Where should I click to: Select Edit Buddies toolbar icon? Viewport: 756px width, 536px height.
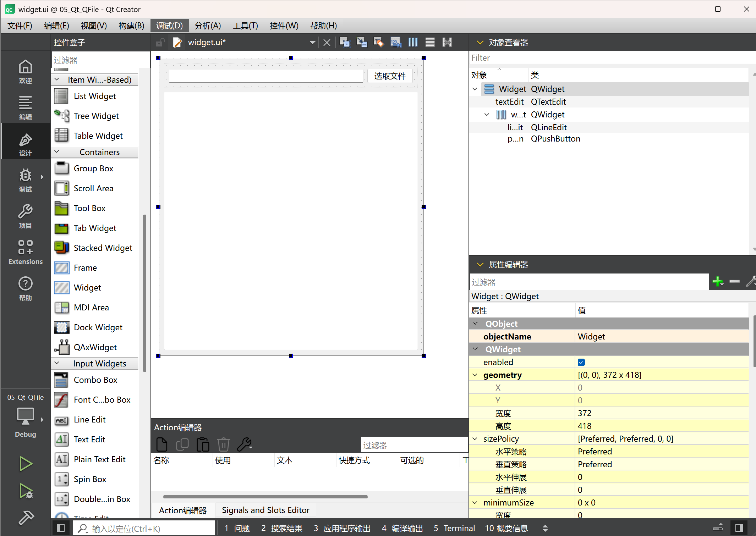[378, 43]
